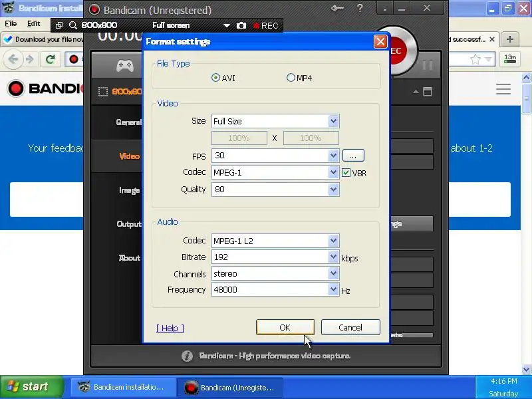Click the Bandicam registration key icon
This screenshot has height=399, width=532.
337,9
